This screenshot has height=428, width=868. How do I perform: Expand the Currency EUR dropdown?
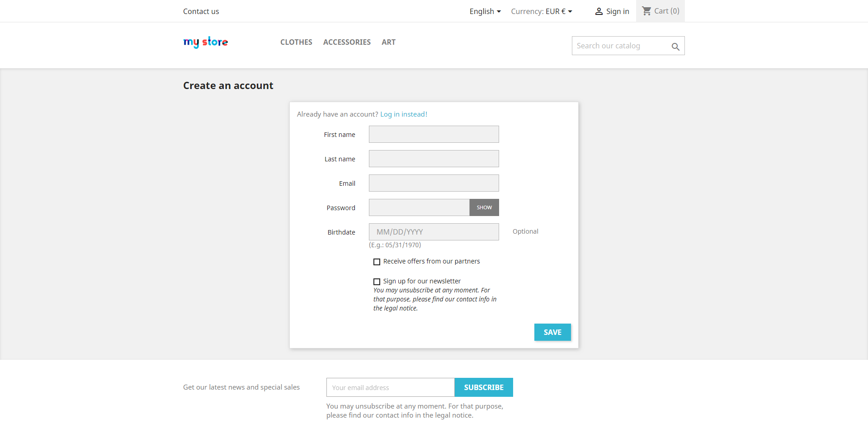tap(542, 11)
